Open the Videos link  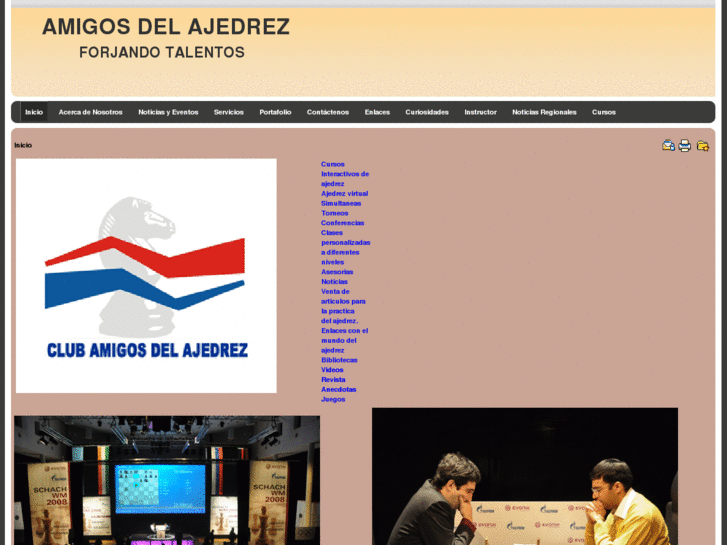[x=332, y=370]
